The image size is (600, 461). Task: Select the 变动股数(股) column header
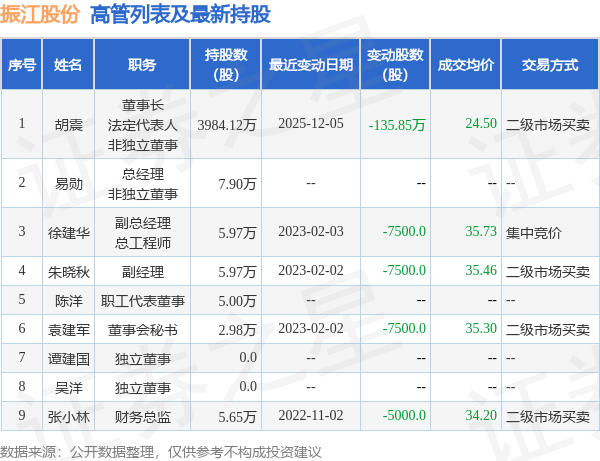click(x=395, y=65)
